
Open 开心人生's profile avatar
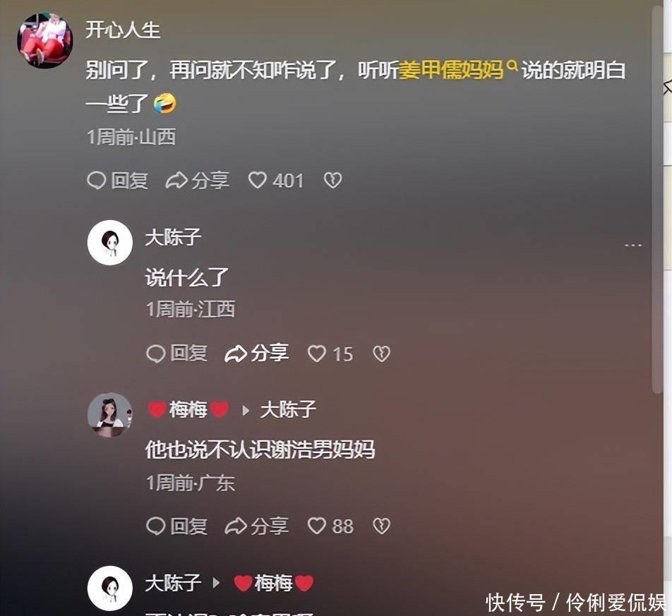44,41
